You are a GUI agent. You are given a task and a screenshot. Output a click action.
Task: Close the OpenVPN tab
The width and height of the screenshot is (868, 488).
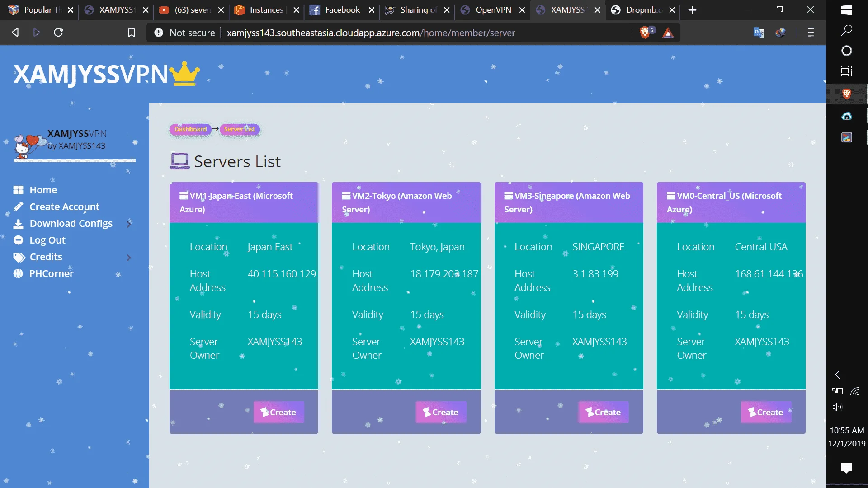(x=522, y=10)
